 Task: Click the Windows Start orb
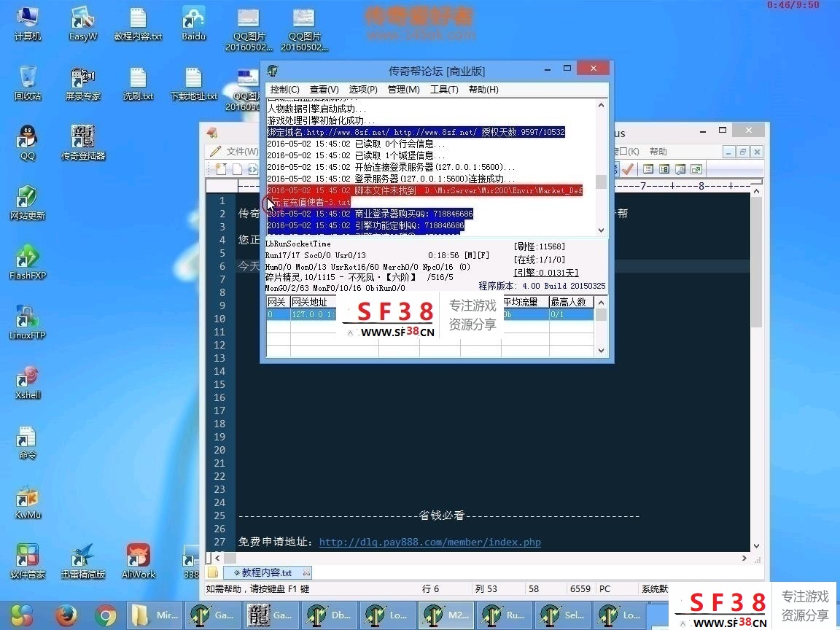pos(22,615)
